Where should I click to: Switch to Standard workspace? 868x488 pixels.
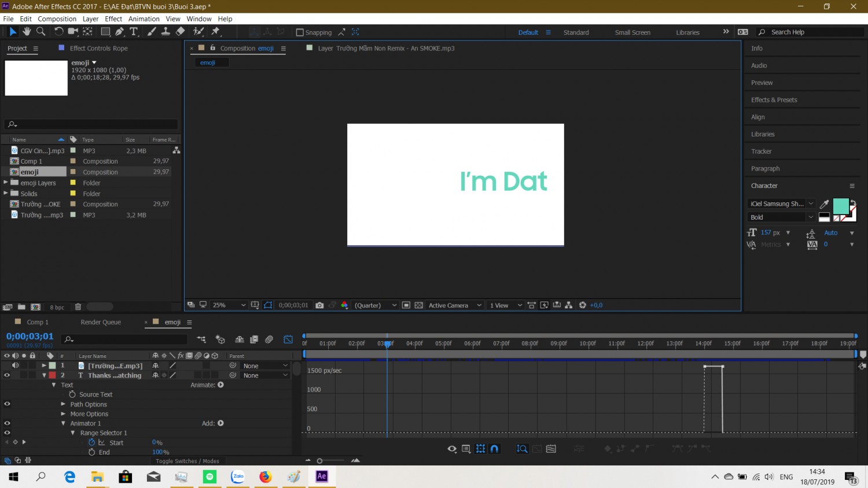point(576,32)
